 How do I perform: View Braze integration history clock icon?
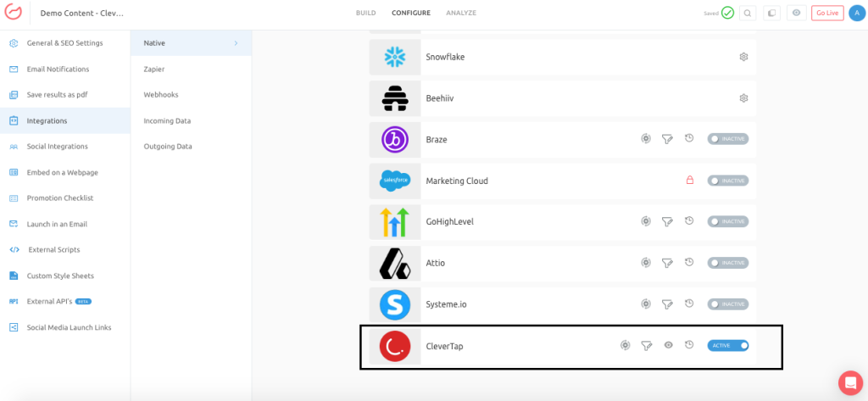pos(689,138)
